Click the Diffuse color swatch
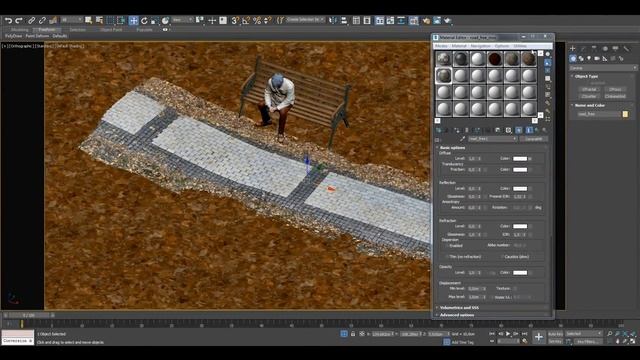640x360 pixels. (520, 158)
